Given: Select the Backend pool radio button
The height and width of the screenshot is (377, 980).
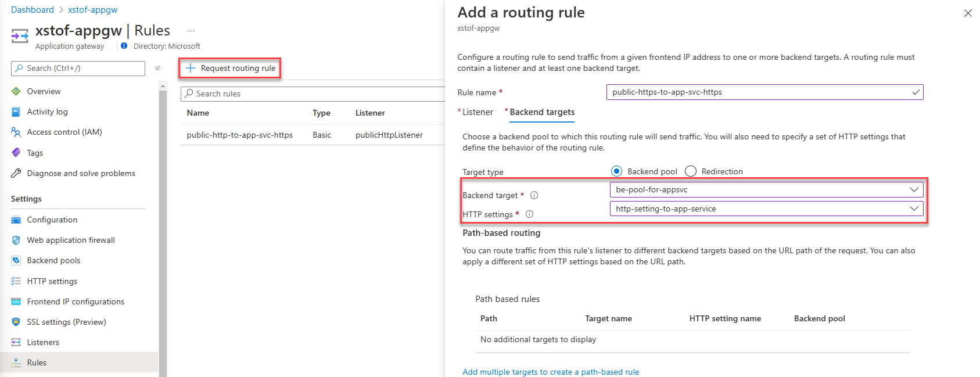Looking at the screenshot, I should [616, 171].
